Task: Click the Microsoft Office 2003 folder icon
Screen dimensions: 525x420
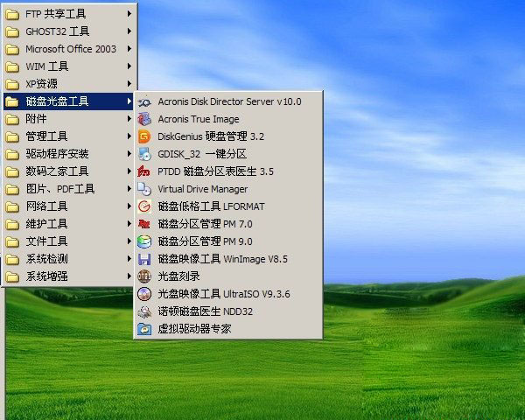Action: click(12, 49)
